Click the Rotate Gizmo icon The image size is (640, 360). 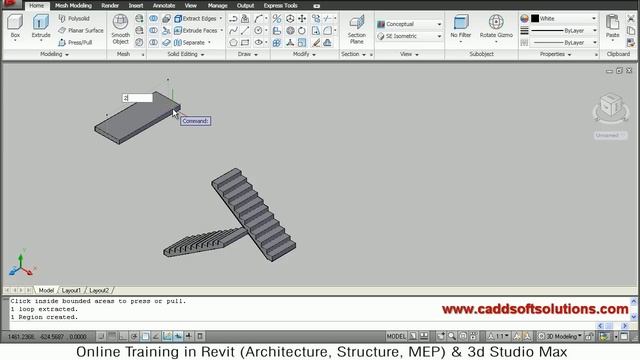[496, 26]
